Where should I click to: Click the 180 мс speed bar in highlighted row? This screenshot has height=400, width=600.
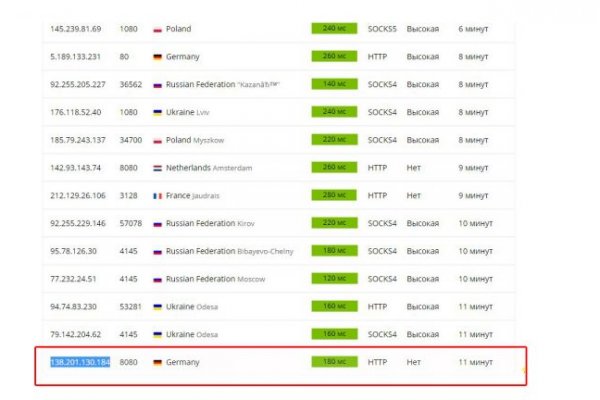(334, 362)
